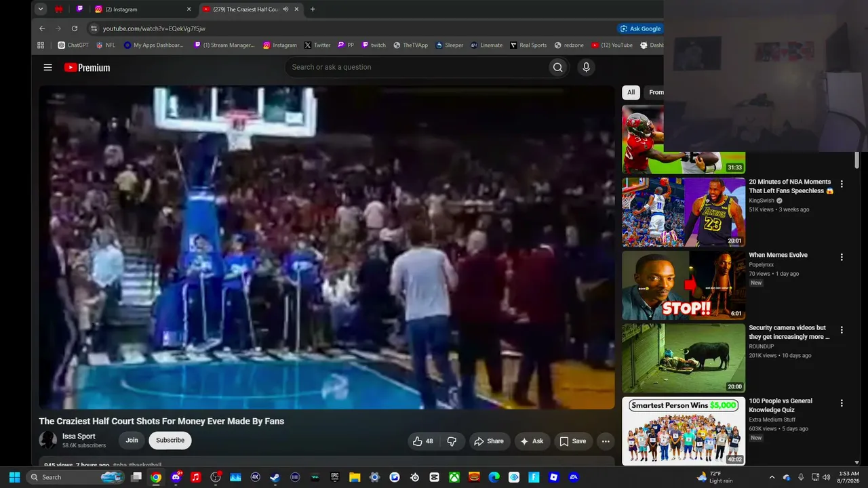This screenshot has width=868, height=488.
Task: Mute the YouTube tab audio icon
Action: [x=285, y=9]
